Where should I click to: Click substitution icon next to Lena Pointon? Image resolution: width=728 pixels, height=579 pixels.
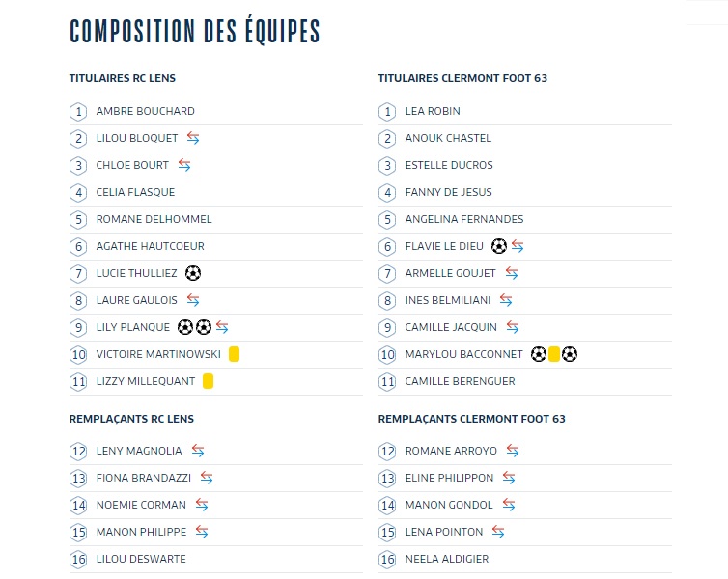[x=499, y=532]
